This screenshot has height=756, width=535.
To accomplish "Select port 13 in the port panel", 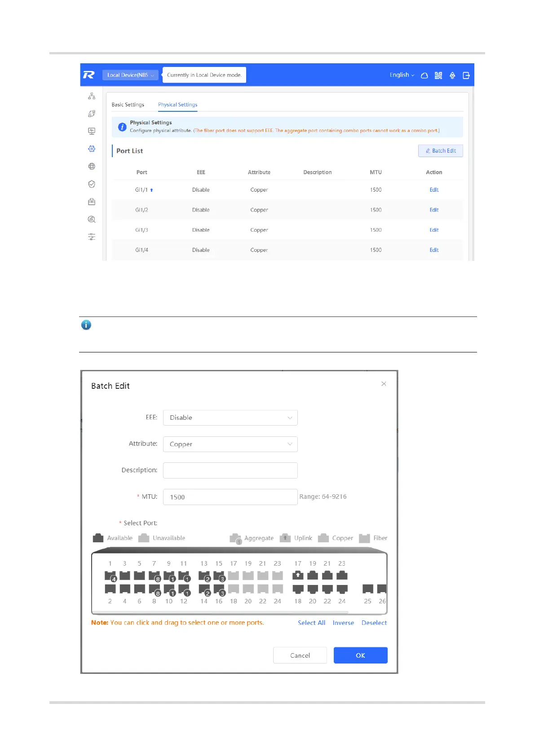I will (x=204, y=576).
